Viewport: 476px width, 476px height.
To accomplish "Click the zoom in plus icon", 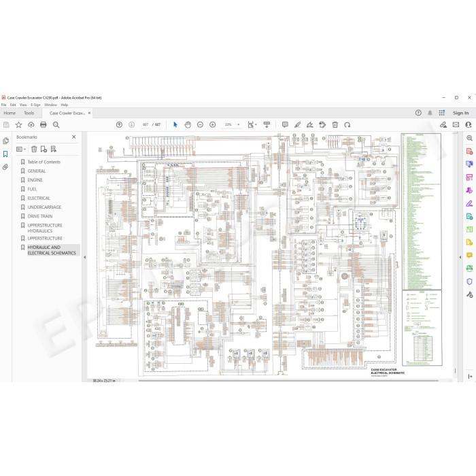I will pyautogui.click(x=212, y=124).
